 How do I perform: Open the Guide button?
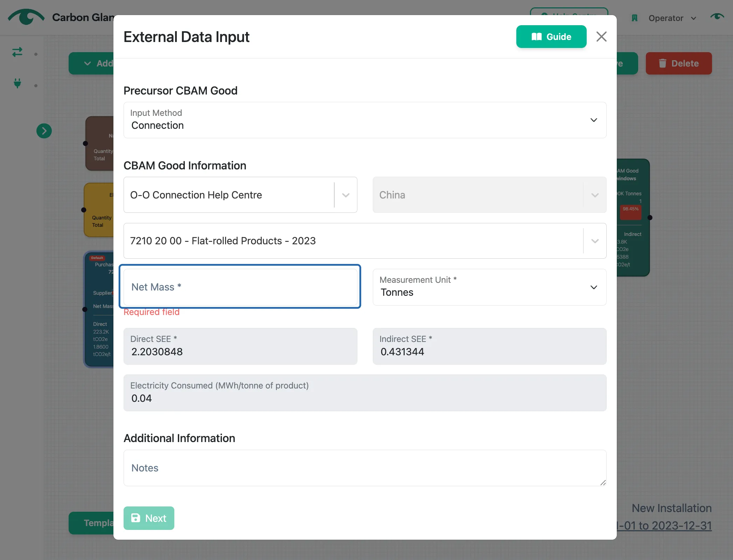(x=551, y=36)
